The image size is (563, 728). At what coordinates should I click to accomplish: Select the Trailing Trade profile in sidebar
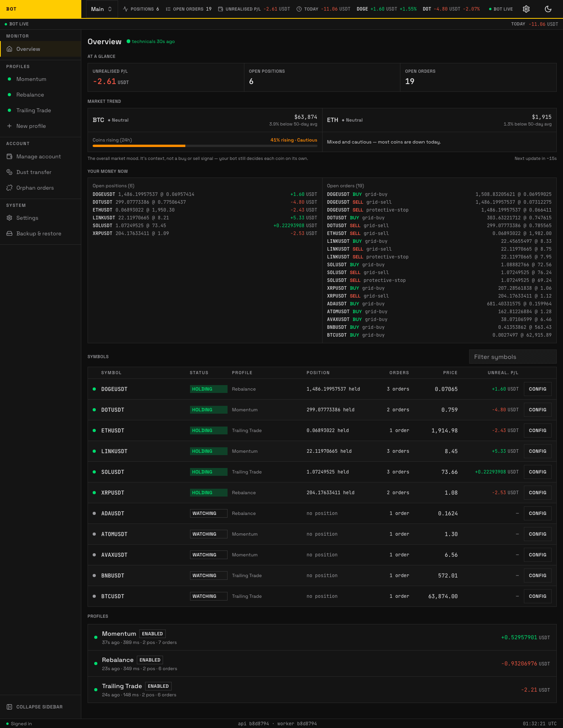(x=41, y=110)
